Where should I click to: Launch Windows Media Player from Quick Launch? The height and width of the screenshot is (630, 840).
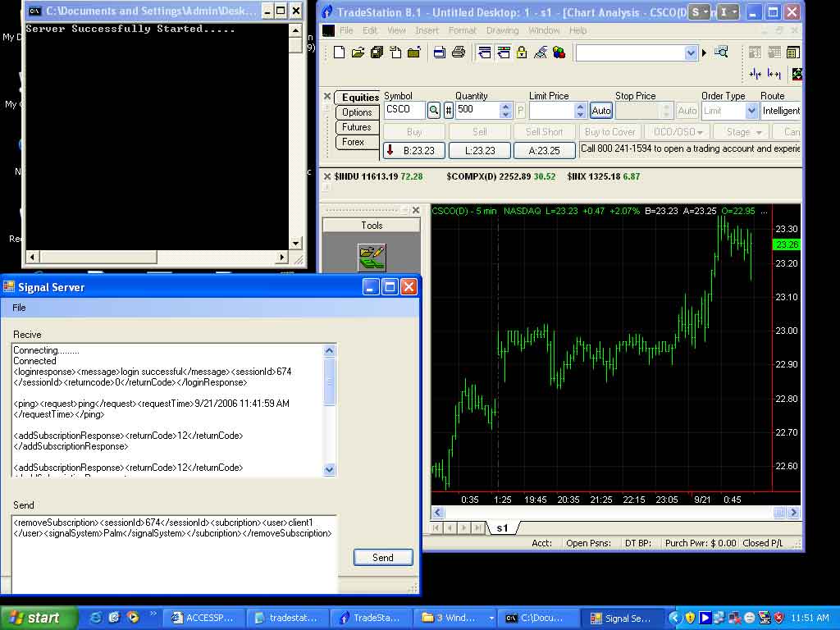tap(132, 618)
